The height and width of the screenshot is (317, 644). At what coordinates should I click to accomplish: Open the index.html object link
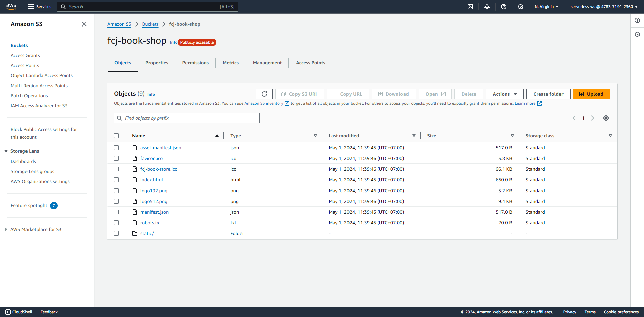[x=152, y=180]
